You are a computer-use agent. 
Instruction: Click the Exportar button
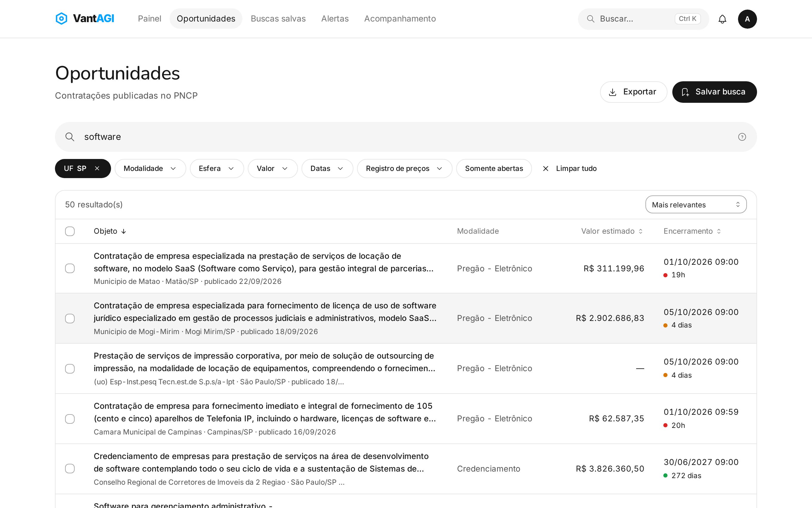coord(633,92)
